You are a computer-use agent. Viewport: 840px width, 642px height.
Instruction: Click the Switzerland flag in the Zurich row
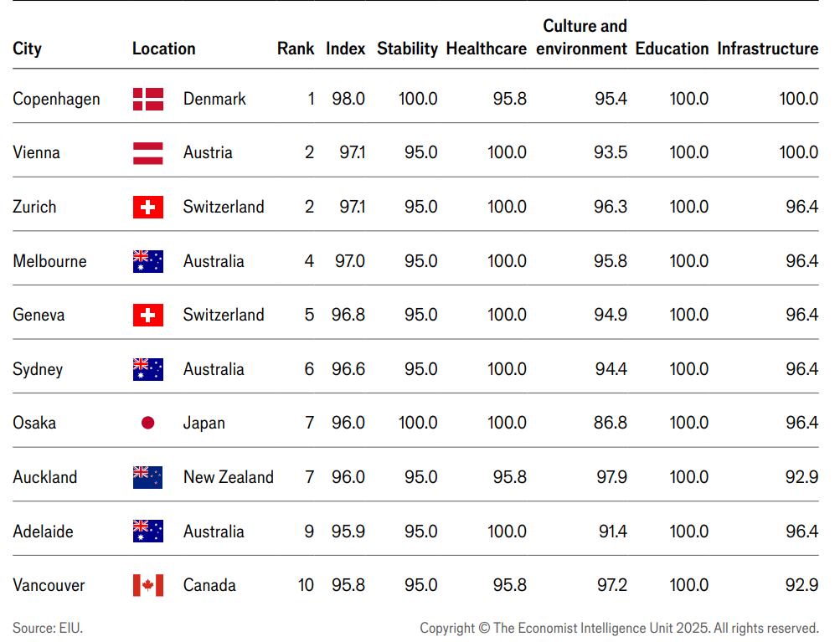pyautogui.click(x=148, y=207)
